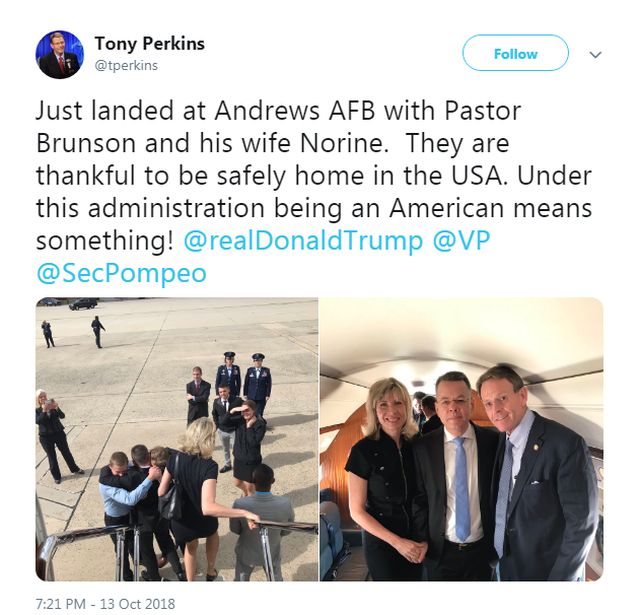Screen dimensions: 640x615
Task: Open Tony Perkins' profile avatar picture
Action: [60, 54]
